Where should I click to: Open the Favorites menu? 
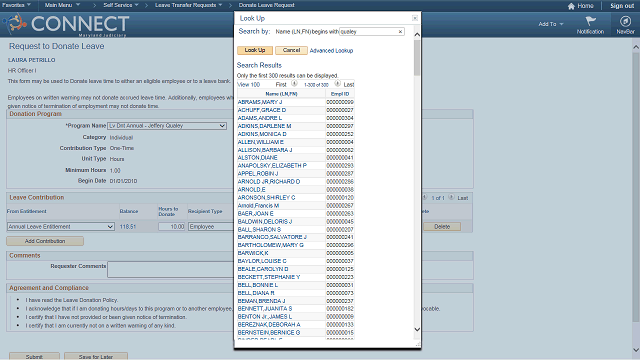[16, 5]
